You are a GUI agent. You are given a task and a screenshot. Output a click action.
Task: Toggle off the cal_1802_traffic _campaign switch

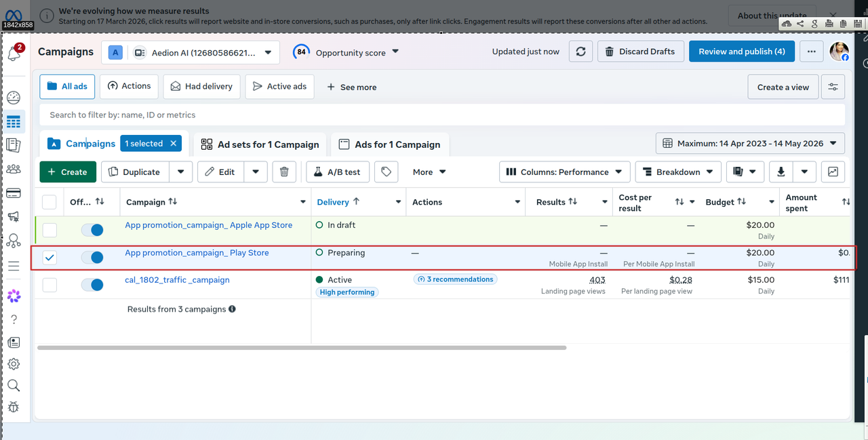(x=92, y=285)
